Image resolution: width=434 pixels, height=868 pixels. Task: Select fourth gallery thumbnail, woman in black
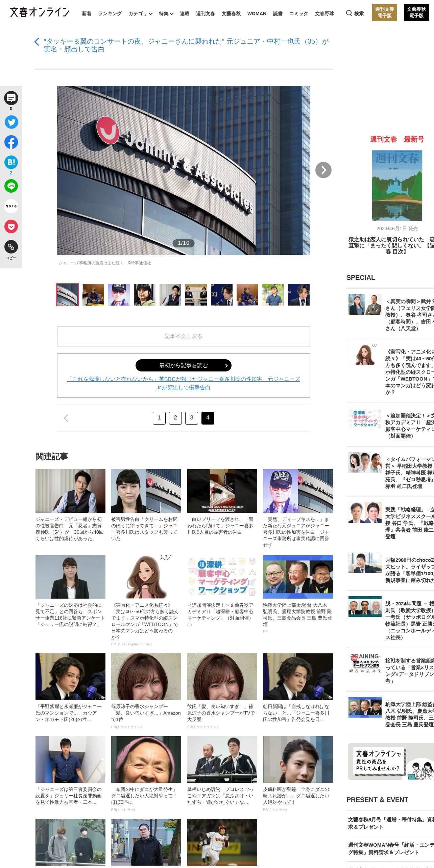click(145, 295)
